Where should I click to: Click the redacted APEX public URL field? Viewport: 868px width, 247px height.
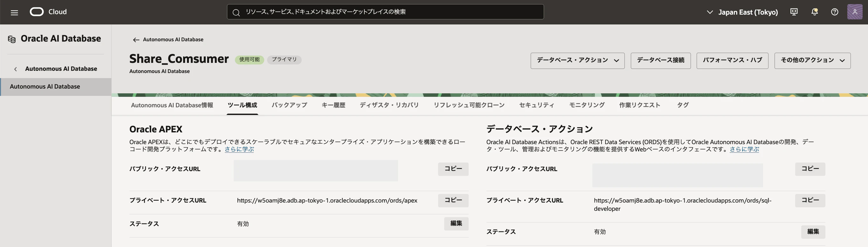click(x=316, y=170)
